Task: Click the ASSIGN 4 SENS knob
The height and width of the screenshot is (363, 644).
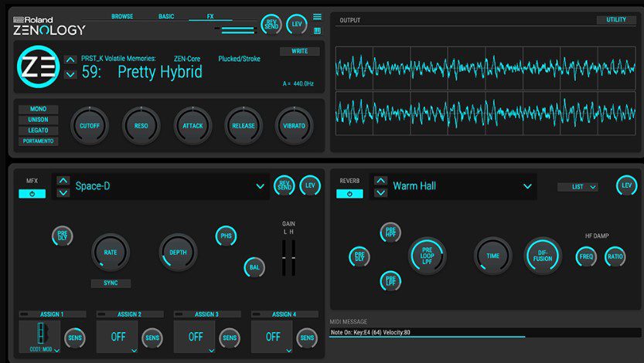Action: [x=307, y=338]
